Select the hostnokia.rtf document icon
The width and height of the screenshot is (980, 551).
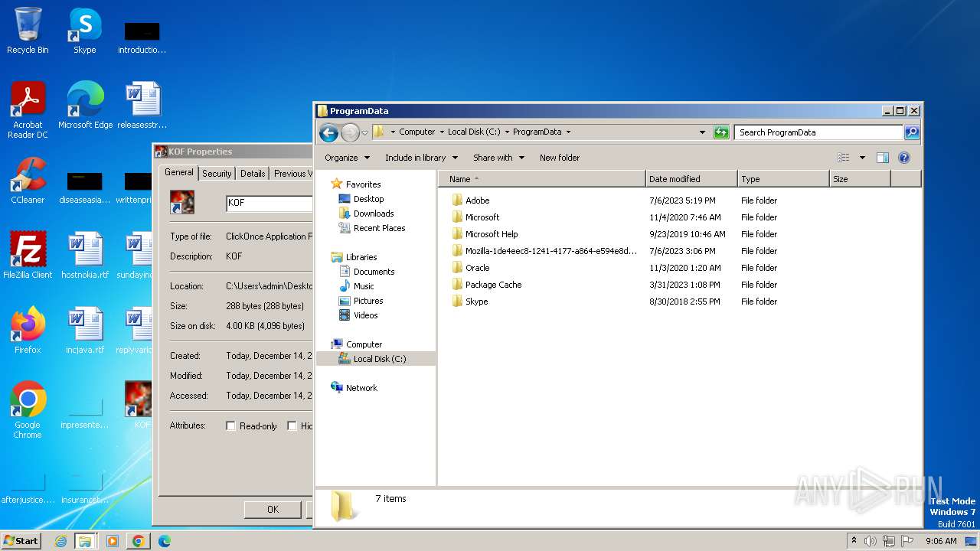coord(85,256)
